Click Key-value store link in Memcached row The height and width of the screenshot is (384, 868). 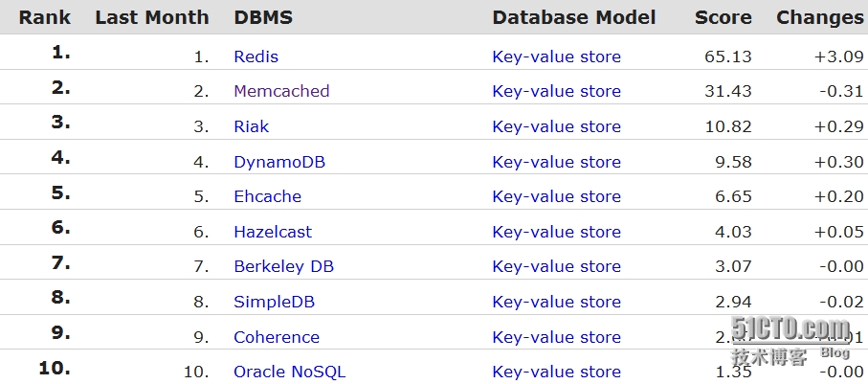click(x=556, y=91)
